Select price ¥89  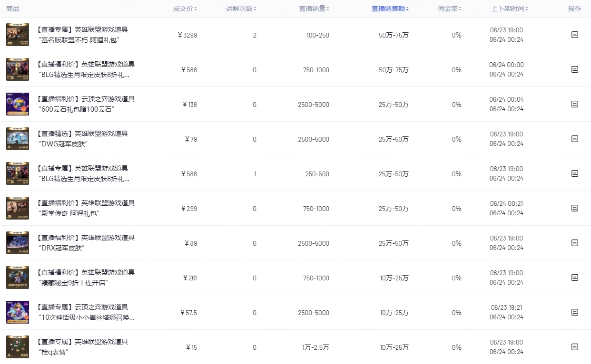[191, 243]
